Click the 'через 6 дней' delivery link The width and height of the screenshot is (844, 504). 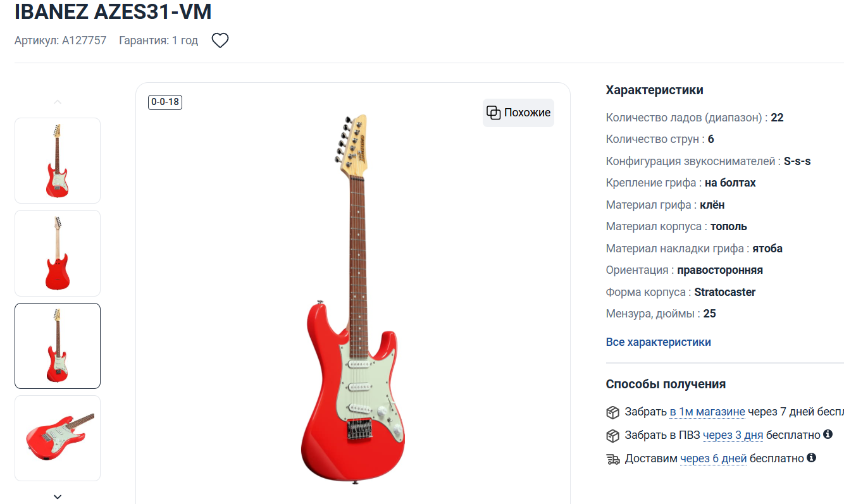pos(713,458)
